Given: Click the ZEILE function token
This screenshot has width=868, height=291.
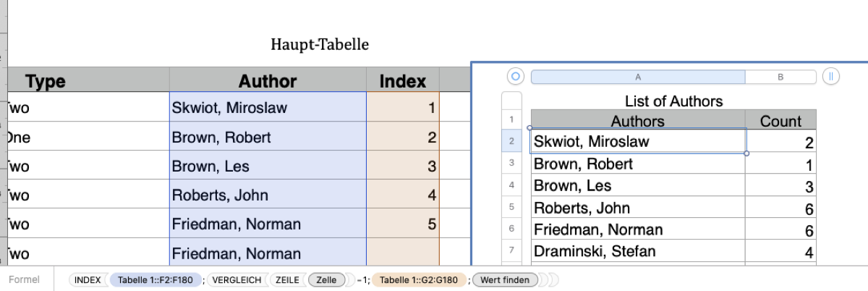Looking at the screenshot, I should tap(287, 279).
